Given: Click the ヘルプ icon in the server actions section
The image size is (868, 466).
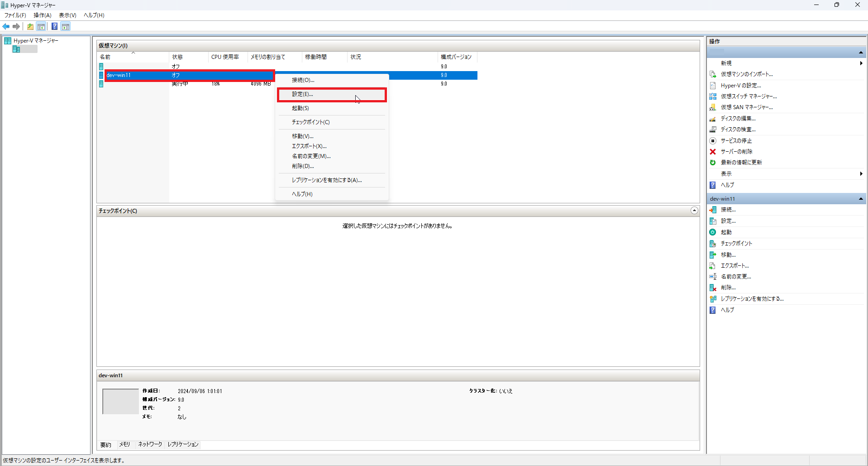Looking at the screenshot, I should point(713,185).
